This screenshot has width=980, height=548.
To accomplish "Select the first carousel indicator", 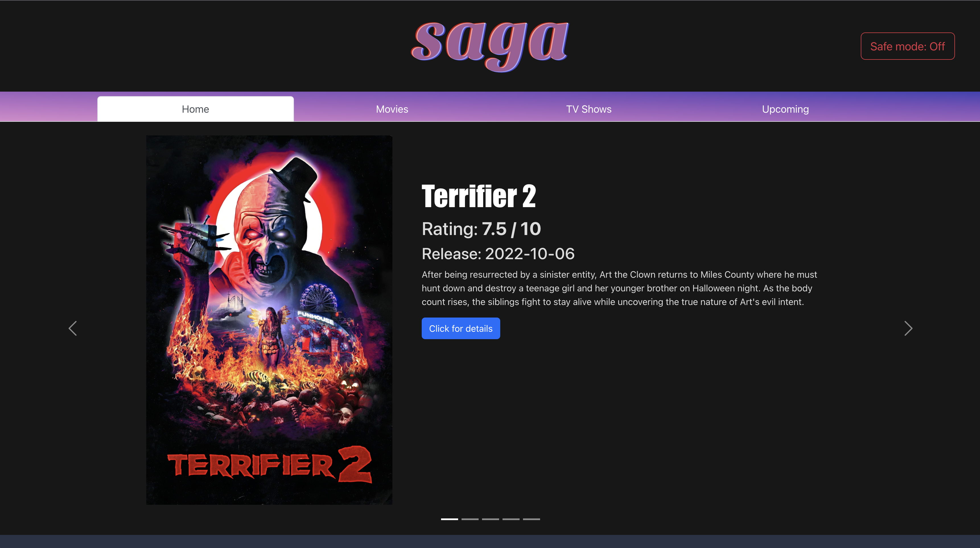I will (449, 519).
